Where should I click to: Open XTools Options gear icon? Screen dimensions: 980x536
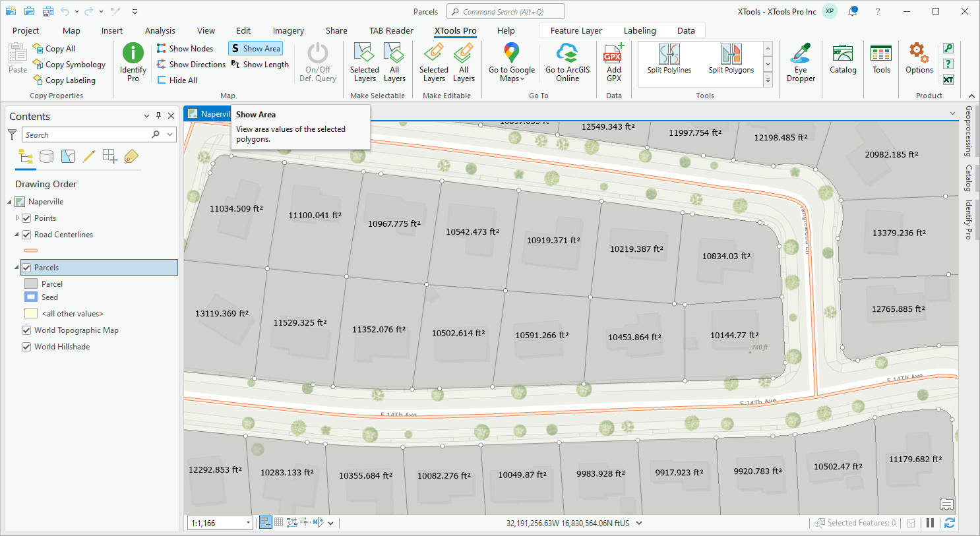[x=919, y=53]
